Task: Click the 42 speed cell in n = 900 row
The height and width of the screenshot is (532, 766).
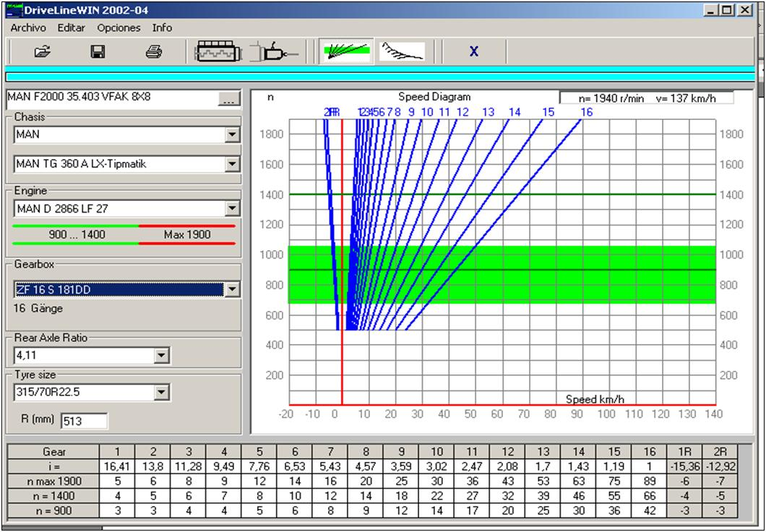Action: click(x=650, y=510)
